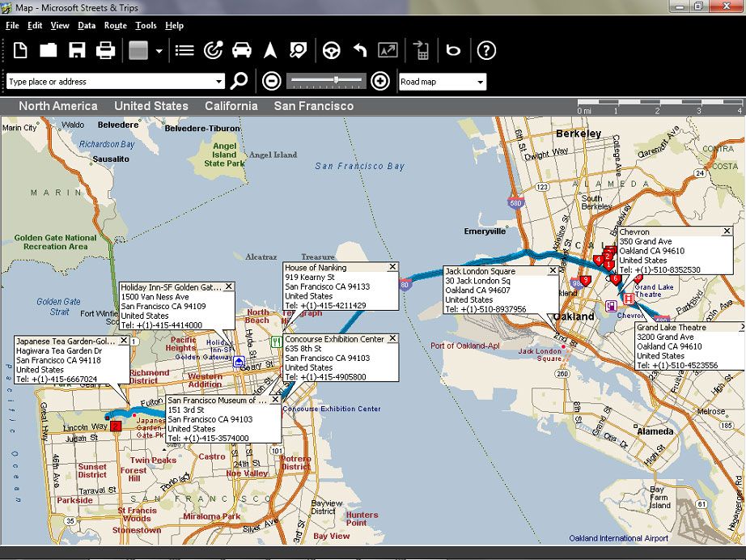This screenshot has width=746, height=560.
Task: Click the zoom level slider handle
Action: tap(336, 79)
